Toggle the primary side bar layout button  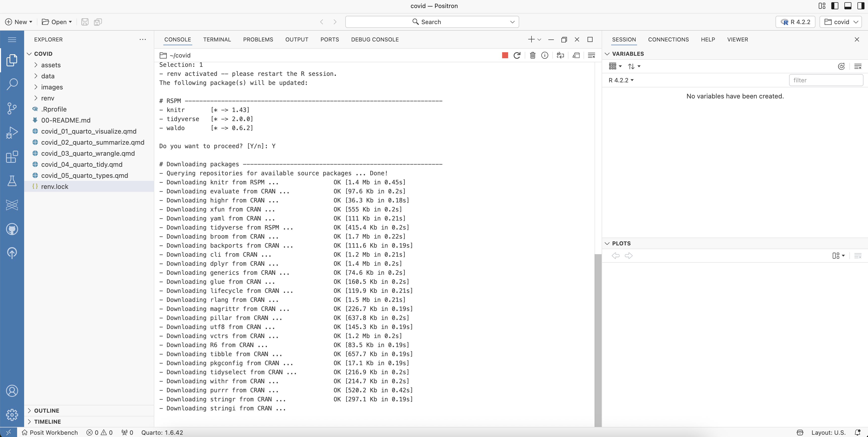coord(835,6)
